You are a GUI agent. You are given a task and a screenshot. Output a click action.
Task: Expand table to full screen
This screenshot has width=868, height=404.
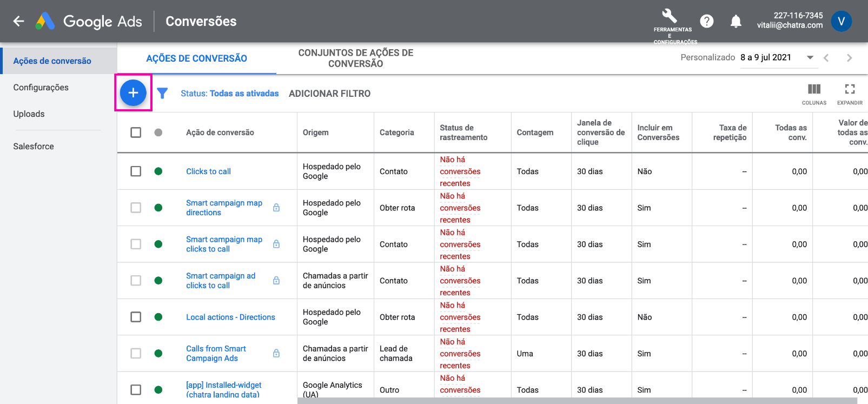coord(850,94)
